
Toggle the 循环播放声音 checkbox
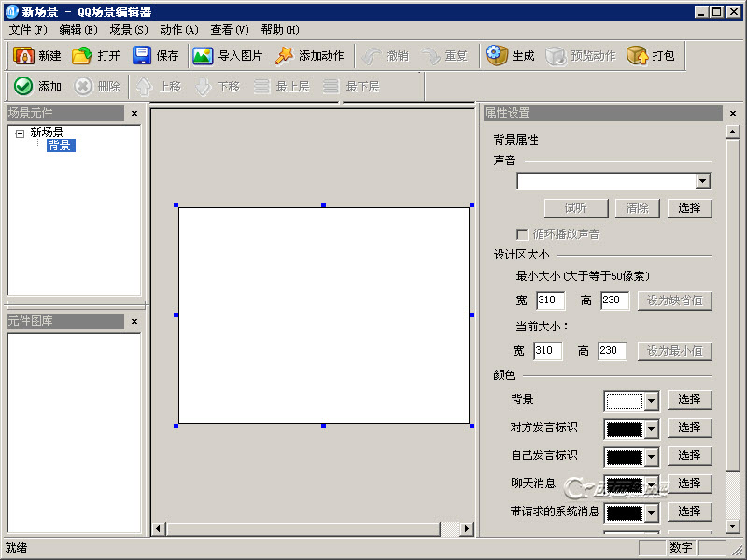point(523,234)
